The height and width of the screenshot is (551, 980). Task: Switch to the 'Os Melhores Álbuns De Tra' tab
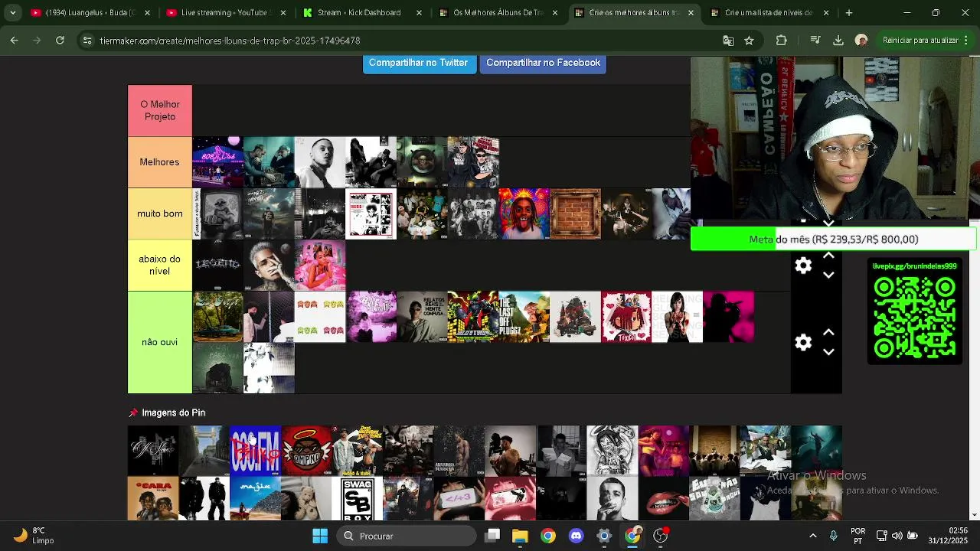point(498,13)
